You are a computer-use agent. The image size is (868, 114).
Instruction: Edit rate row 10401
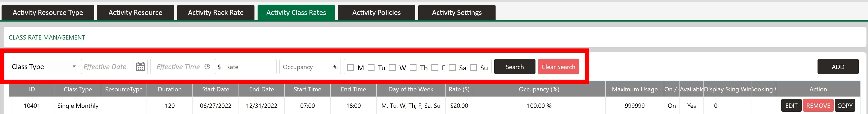tap(791, 106)
